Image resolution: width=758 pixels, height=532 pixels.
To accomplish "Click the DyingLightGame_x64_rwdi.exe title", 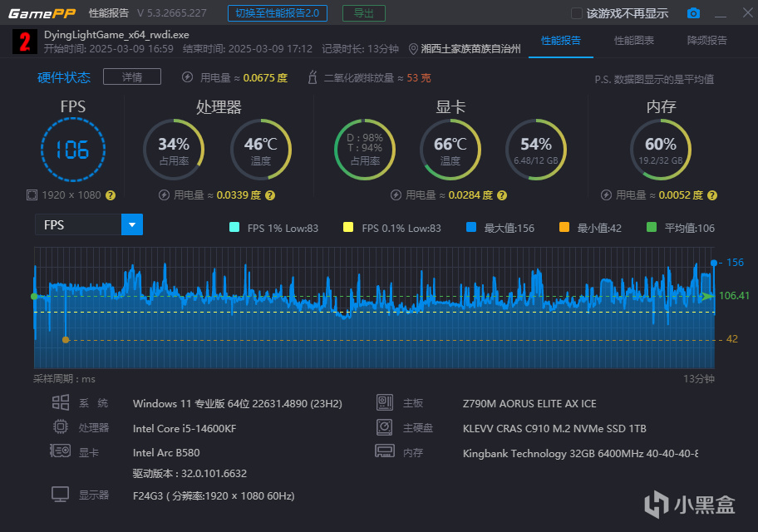I will (116, 35).
